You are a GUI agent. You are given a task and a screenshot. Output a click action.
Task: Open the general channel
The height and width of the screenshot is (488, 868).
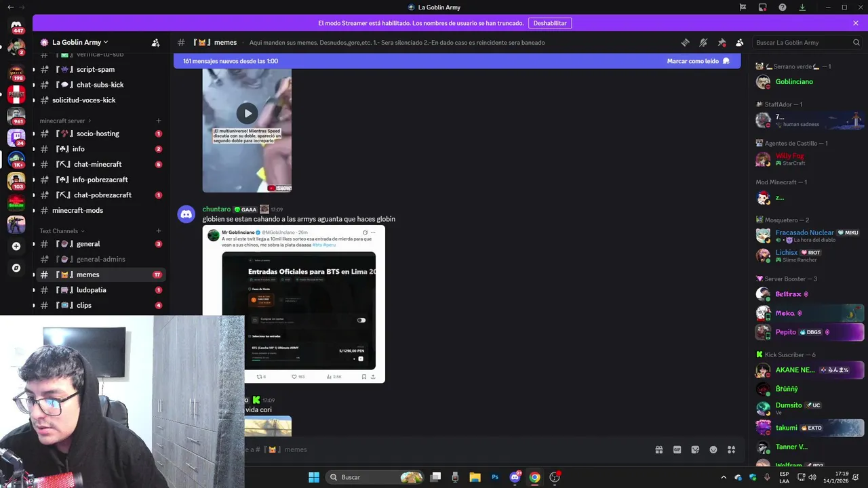(x=100, y=244)
